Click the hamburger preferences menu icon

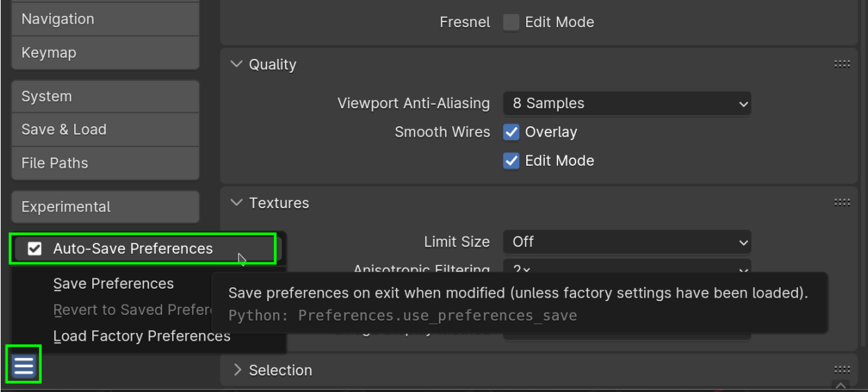click(24, 365)
